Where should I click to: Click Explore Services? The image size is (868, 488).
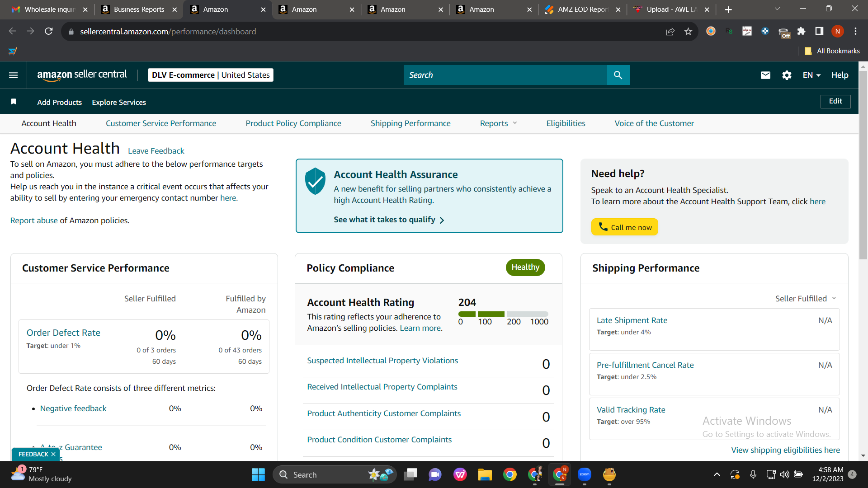coord(119,102)
